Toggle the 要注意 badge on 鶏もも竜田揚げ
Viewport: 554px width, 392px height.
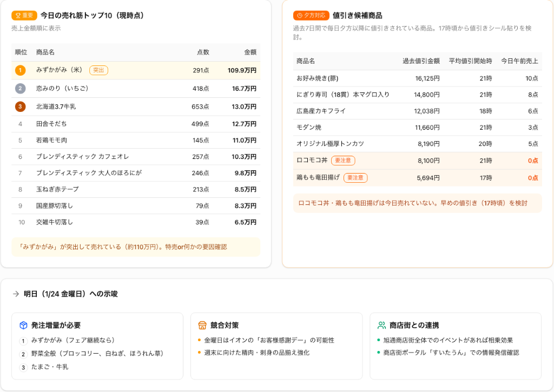click(x=355, y=177)
